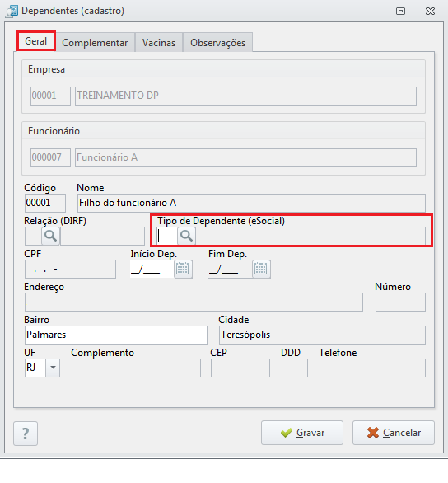Viewport: 448px width, 483px height.
Task: Click the Nome field with dependent name
Action: click(251, 203)
